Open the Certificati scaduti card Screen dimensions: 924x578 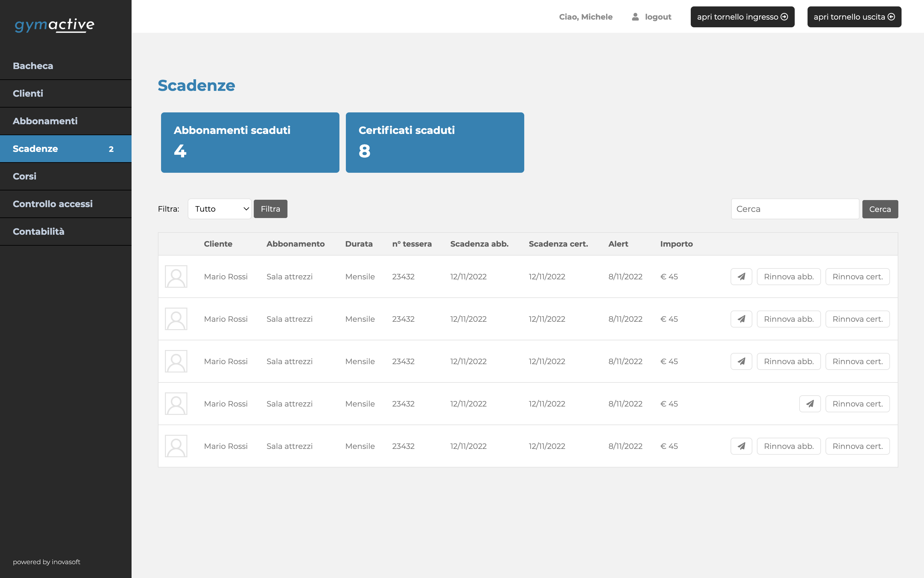(x=435, y=143)
